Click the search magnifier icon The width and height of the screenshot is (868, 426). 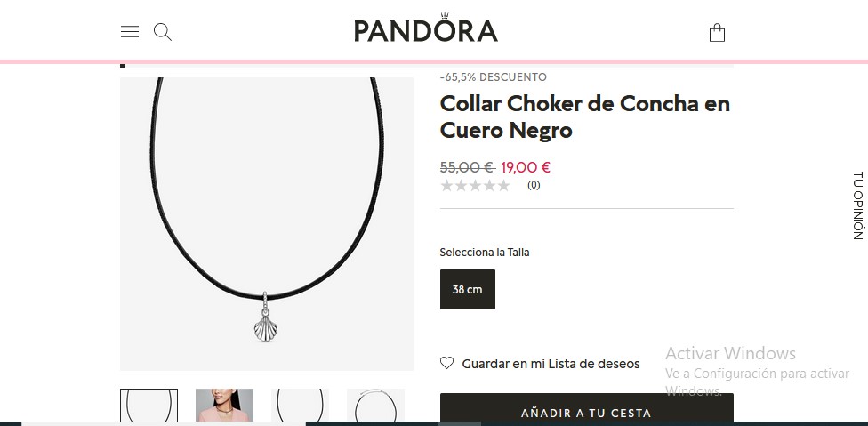[162, 32]
